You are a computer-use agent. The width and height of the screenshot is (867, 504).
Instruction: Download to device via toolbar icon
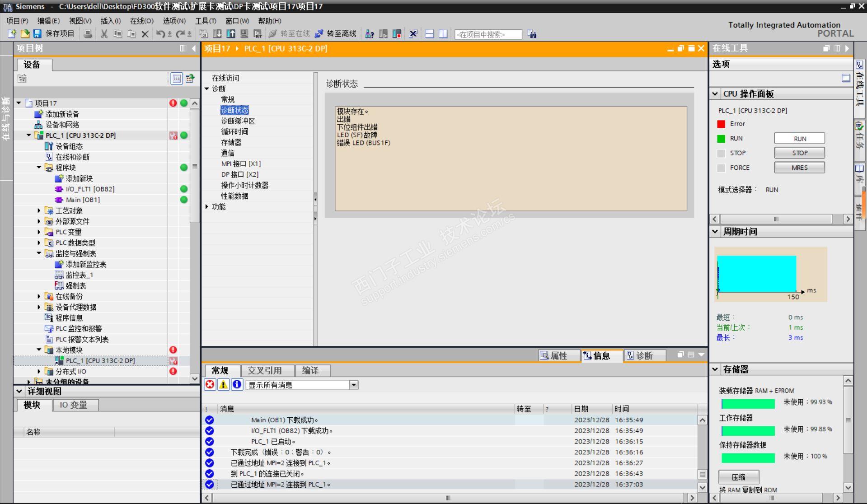217,34
